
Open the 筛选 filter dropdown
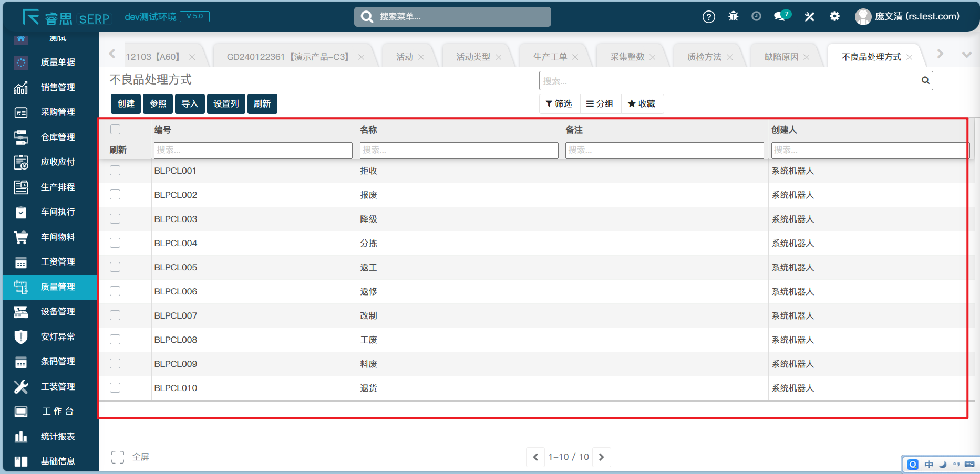[x=559, y=104]
